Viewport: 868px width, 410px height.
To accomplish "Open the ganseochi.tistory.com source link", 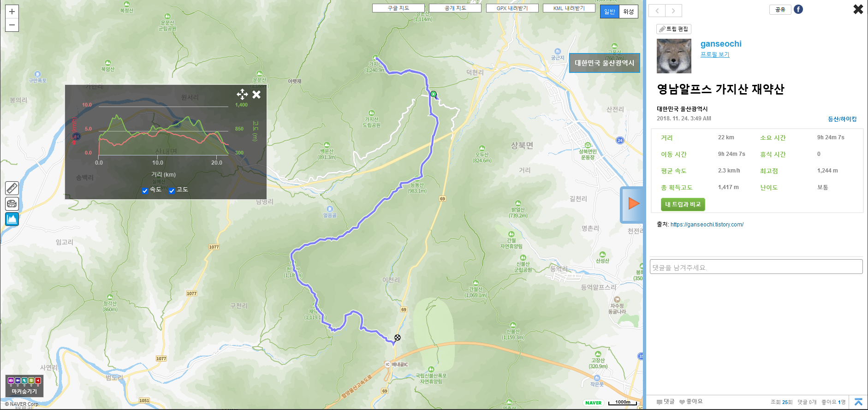I will 707,225.
